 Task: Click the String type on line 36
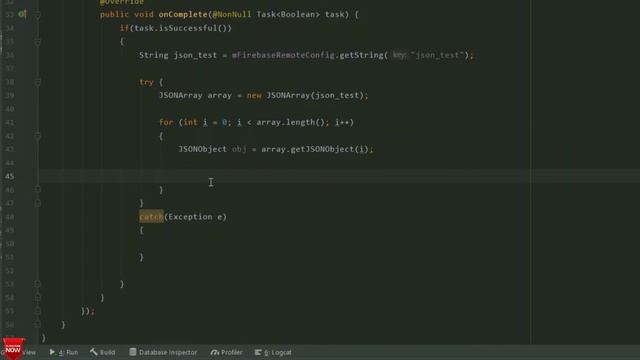click(153, 55)
